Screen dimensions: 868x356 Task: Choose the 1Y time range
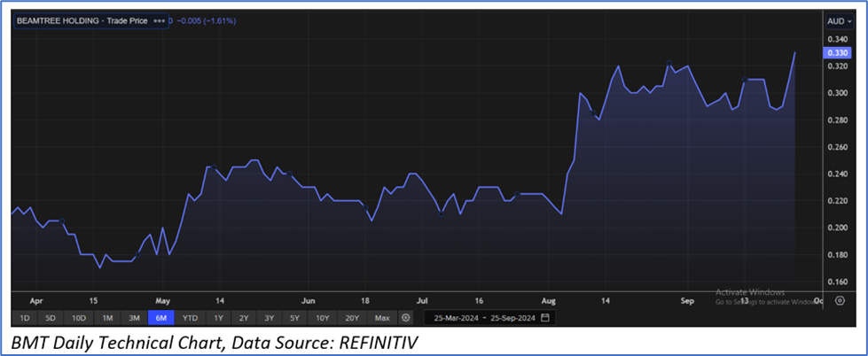click(218, 317)
